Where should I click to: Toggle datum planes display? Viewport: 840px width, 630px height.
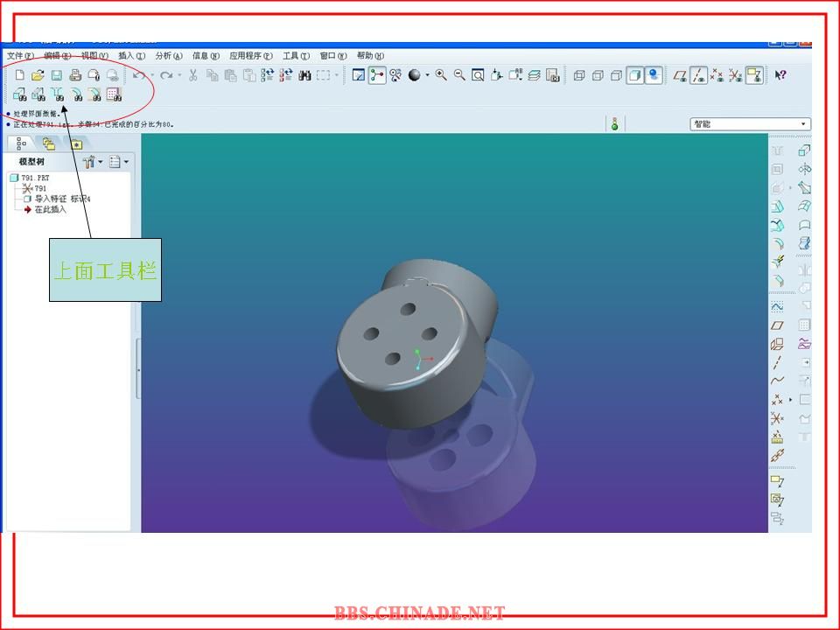[680, 75]
